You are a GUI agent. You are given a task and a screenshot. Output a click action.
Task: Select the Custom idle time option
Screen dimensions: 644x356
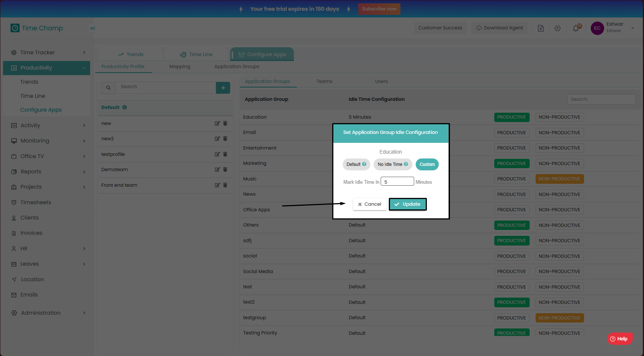[427, 164]
